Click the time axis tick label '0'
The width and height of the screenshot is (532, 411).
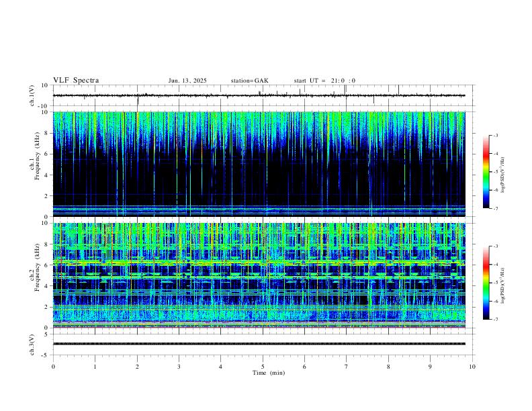coord(53,367)
